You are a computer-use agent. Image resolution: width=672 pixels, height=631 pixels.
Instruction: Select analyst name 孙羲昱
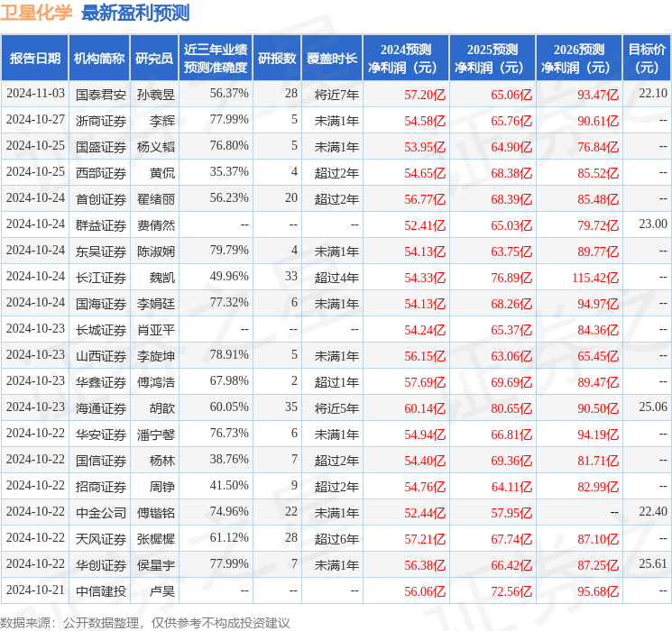[x=156, y=95]
